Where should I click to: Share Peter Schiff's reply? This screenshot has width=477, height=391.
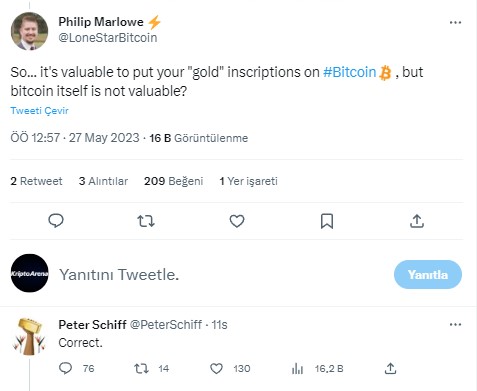(390, 368)
